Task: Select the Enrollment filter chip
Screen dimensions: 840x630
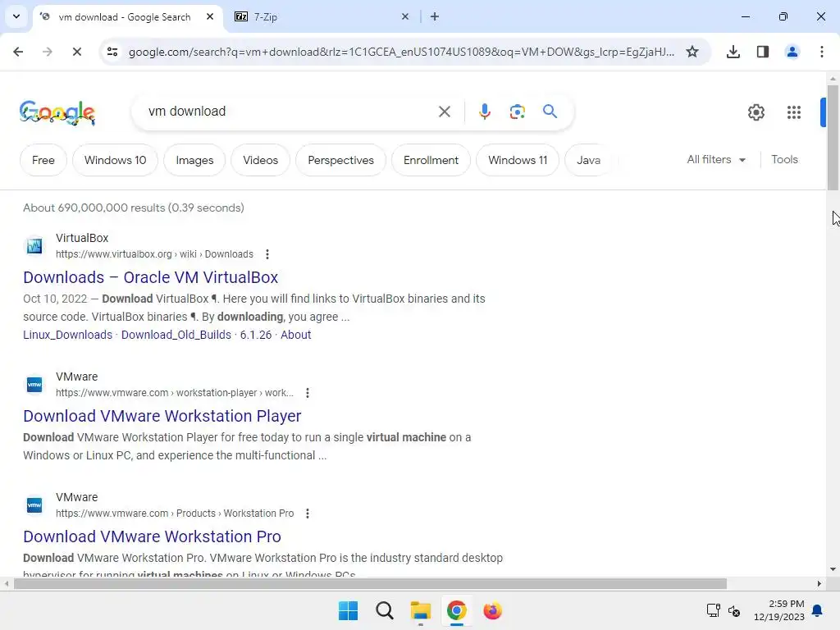Action: pos(431,160)
